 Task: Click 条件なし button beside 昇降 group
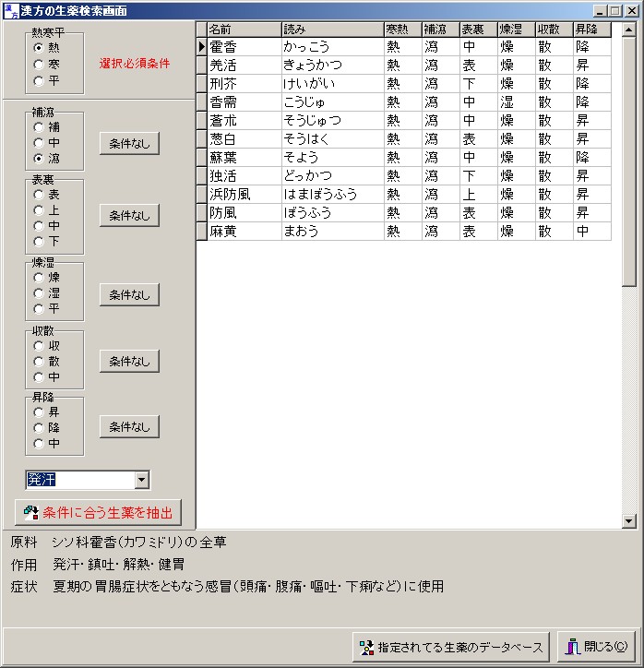click(x=129, y=427)
